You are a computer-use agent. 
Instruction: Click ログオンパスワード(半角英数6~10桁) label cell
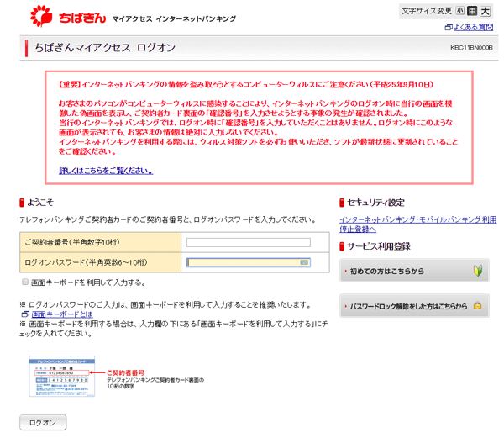(x=100, y=262)
